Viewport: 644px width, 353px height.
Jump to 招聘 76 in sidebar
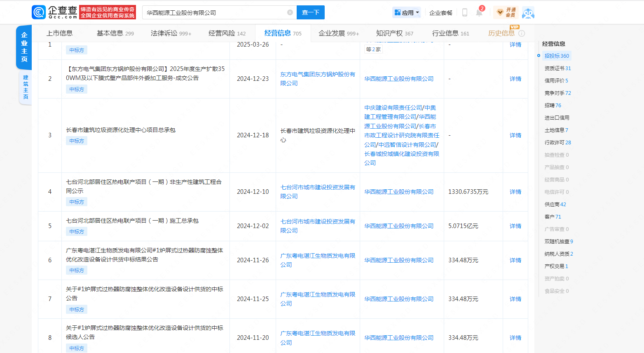[x=553, y=106]
